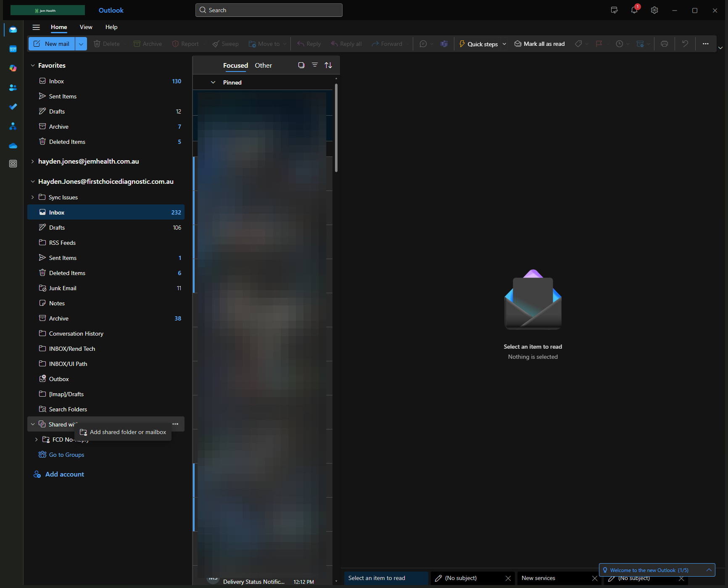Expand the FCD No-Reply shared folder

point(37,440)
